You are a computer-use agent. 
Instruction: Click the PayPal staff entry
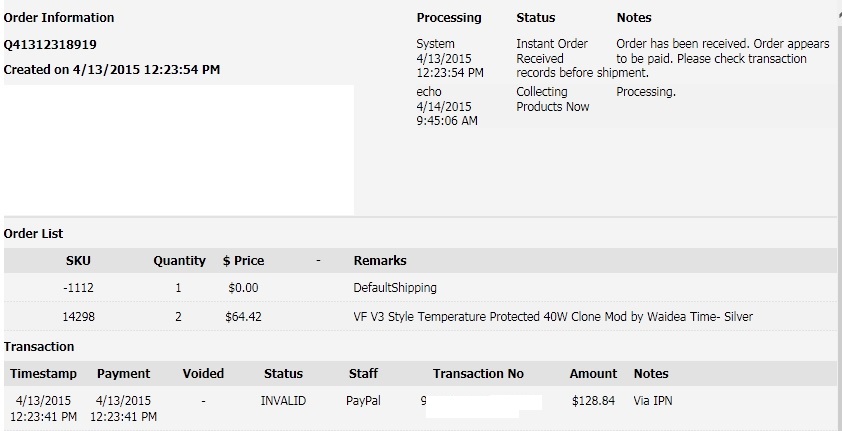[x=364, y=401]
